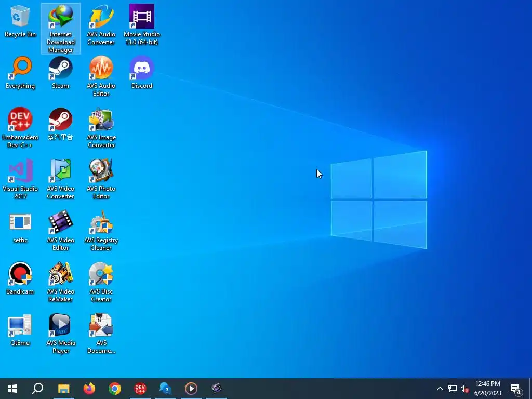The height and width of the screenshot is (399, 532).
Task: Switch to Dev-C++ in the taskbar
Action: [x=140, y=389]
